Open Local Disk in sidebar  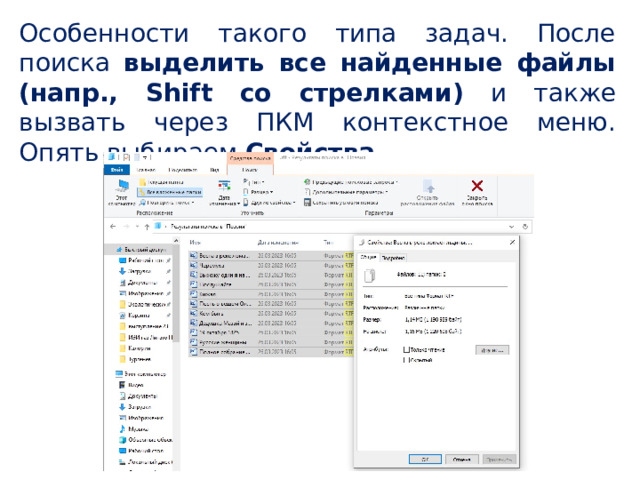tap(145, 462)
